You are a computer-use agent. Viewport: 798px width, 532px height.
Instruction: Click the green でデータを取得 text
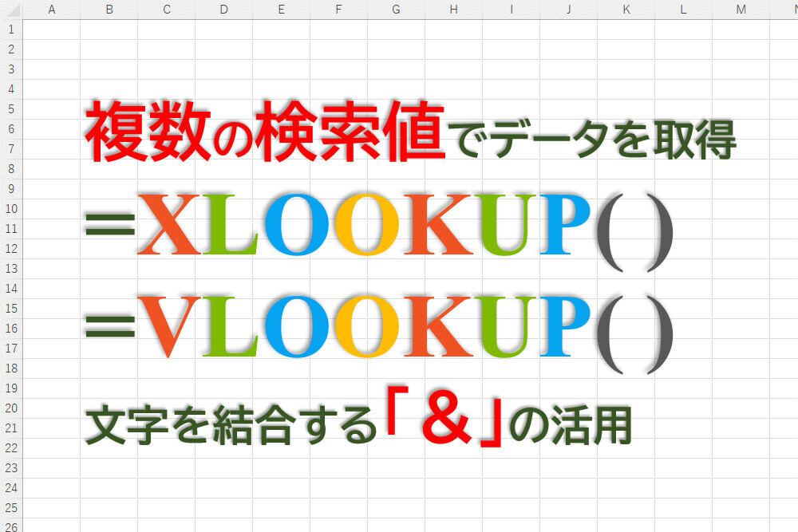pyautogui.click(x=592, y=140)
